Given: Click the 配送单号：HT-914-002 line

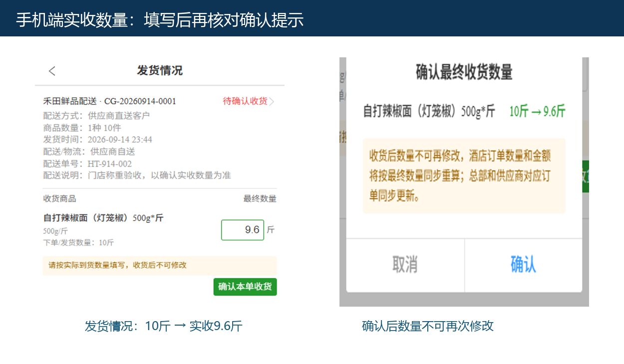Looking at the screenshot, I should tap(88, 164).
